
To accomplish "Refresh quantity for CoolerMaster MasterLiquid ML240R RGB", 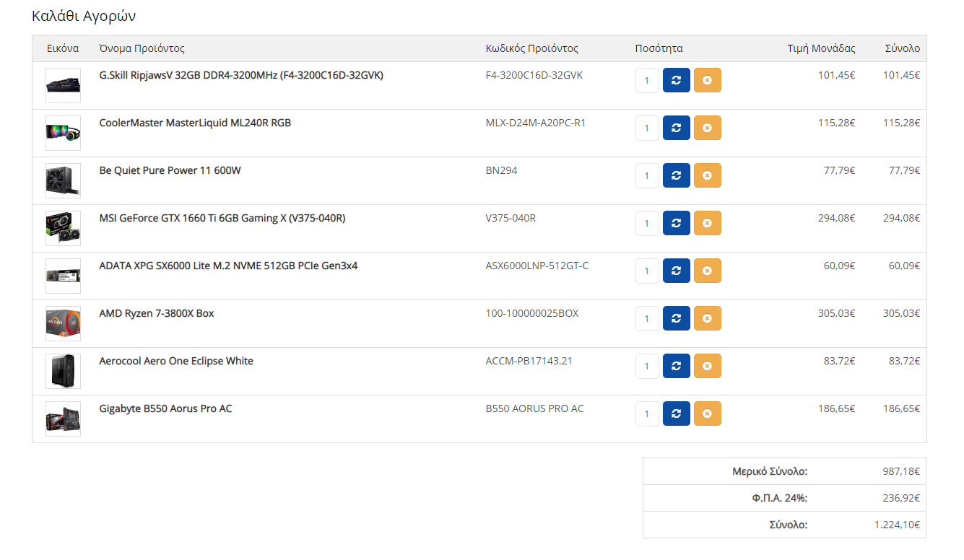I will (677, 128).
